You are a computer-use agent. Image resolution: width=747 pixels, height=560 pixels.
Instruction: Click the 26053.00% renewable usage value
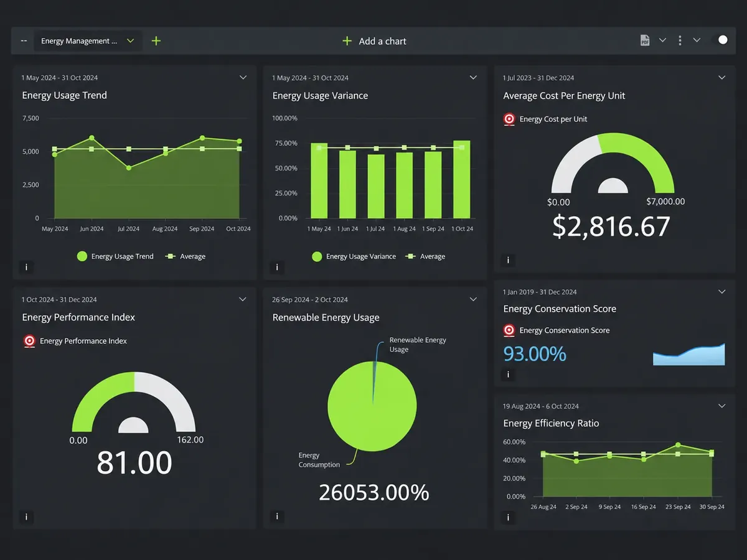pyautogui.click(x=374, y=492)
